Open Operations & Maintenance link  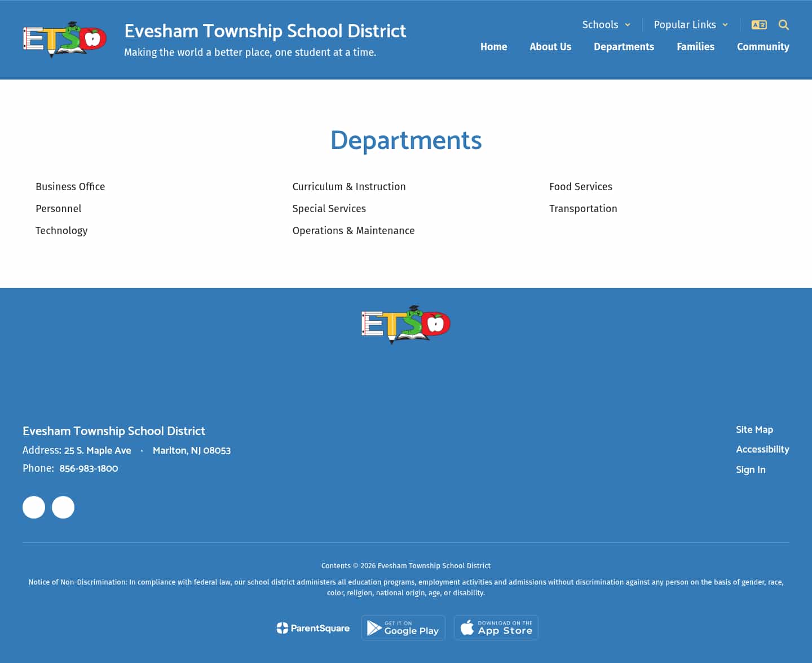(354, 231)
